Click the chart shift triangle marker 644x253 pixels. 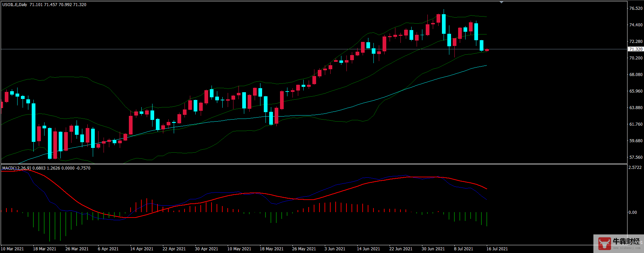[x=501, y=2]
